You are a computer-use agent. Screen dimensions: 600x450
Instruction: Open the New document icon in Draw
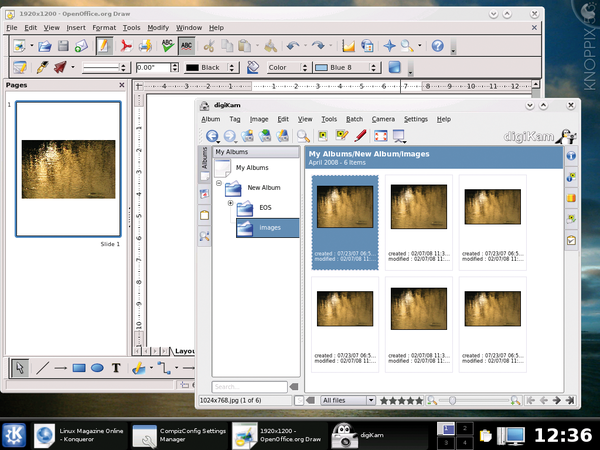(19, 46)
